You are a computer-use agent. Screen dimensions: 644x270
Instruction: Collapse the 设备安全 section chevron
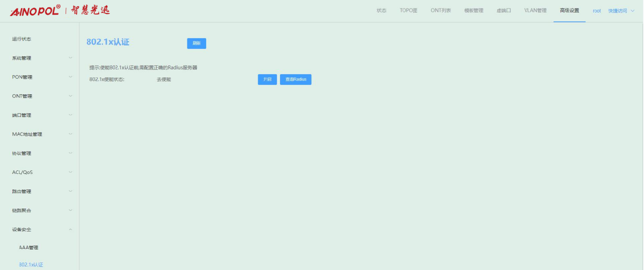[70, 230]
